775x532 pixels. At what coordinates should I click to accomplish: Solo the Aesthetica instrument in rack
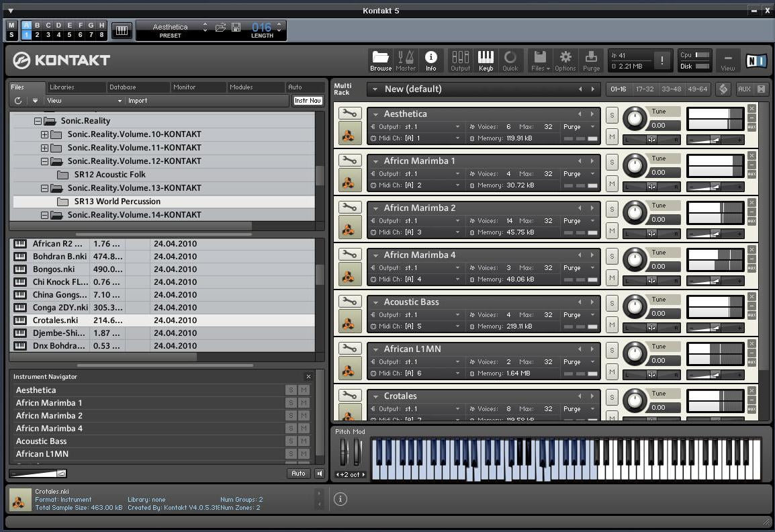tap(612, 116)
